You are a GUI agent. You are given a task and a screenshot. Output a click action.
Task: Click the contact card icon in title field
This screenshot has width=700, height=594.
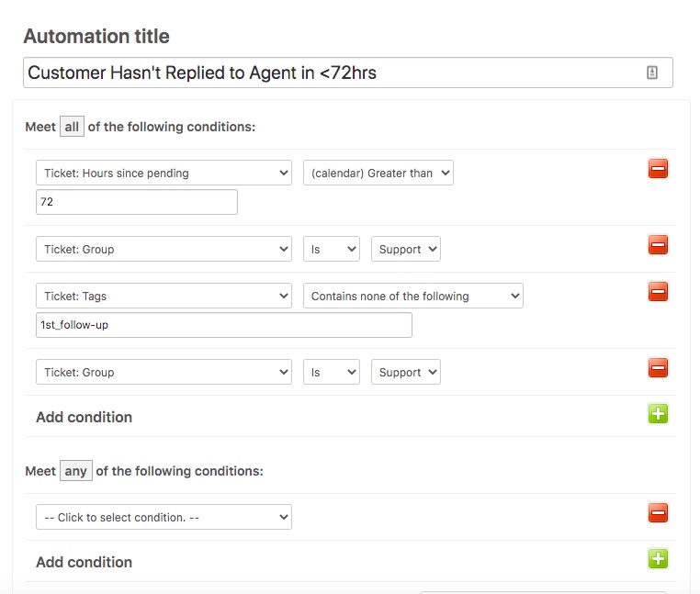point(652,73)
